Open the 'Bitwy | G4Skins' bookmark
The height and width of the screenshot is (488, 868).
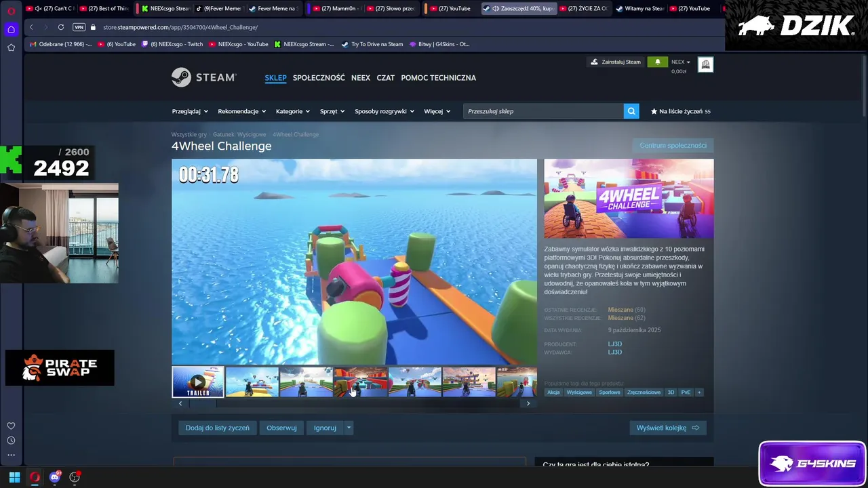[x=439, y=44]
